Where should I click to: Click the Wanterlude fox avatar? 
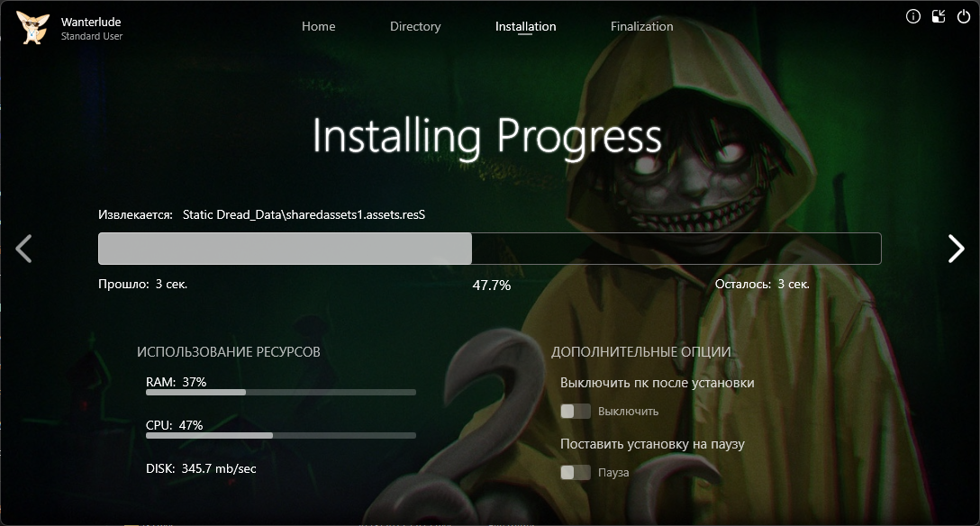click(32, 28)
